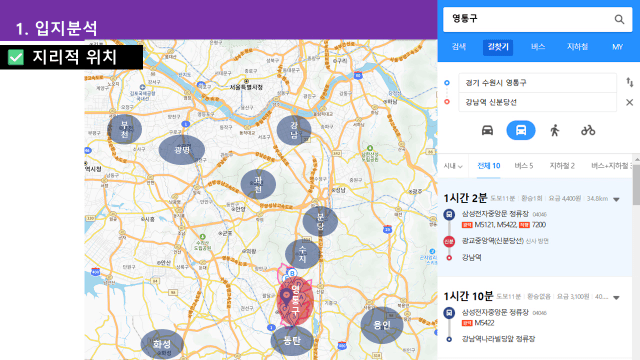Click the 강남 region bubble on map

(294, 130)
